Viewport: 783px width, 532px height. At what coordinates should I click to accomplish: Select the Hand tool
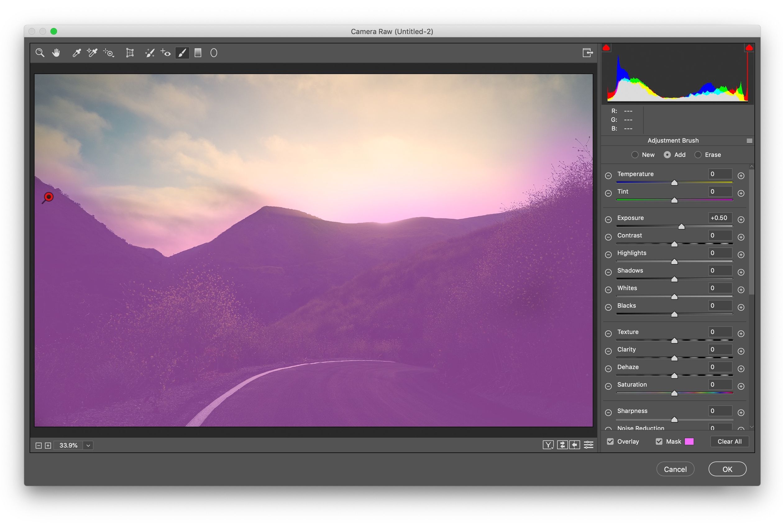tap(56, 53)
